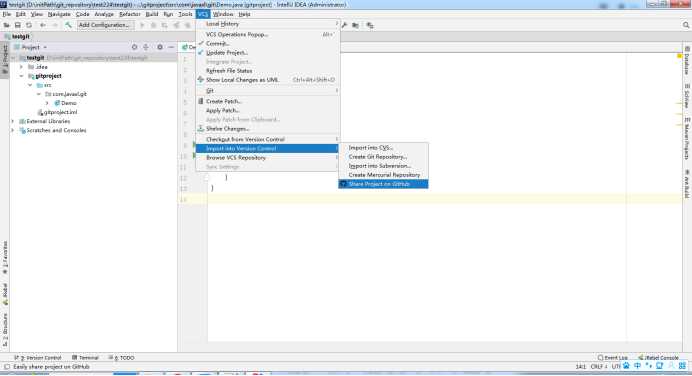Choose Import into CVS option
The image size is (692, 376).
tap(383, 148)
